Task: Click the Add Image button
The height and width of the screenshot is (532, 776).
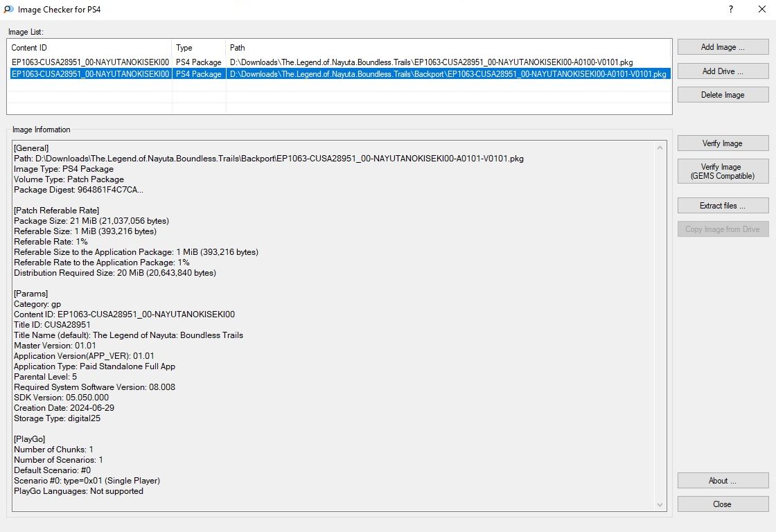Action: tap(723, 47)
